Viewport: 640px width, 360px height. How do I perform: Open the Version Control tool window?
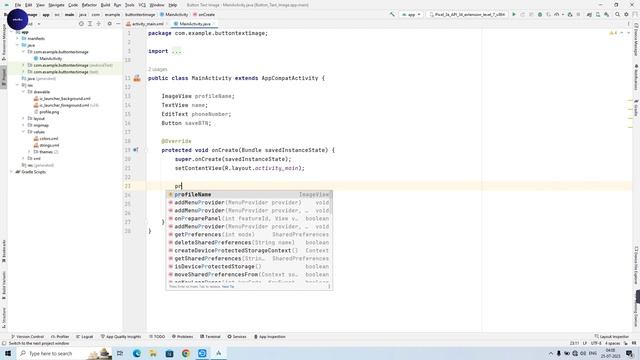pos(27,337)
